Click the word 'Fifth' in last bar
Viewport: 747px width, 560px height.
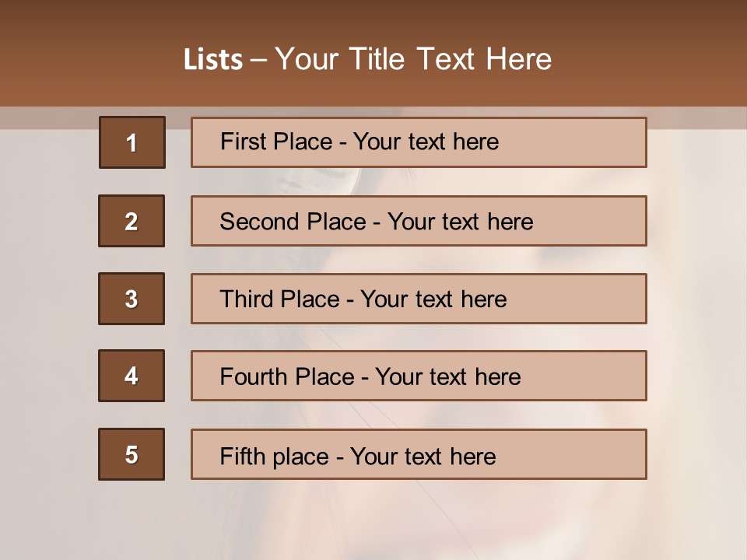tap(244, 456)
